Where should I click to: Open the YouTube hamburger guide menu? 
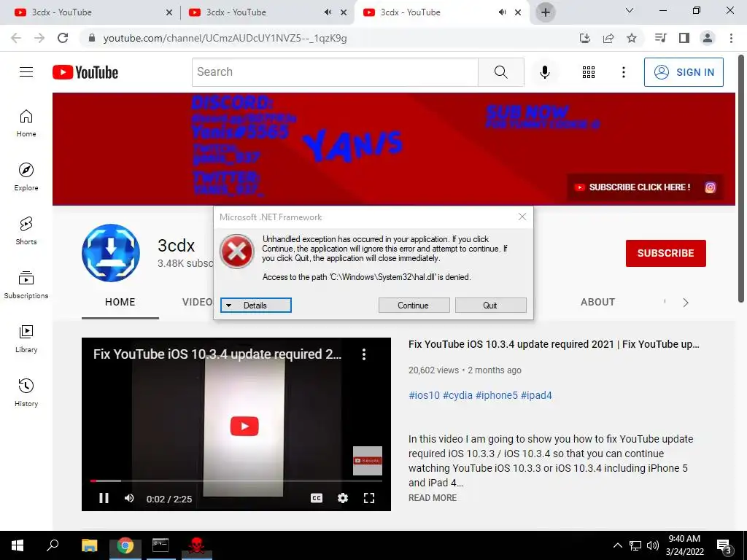coord(26,72)
